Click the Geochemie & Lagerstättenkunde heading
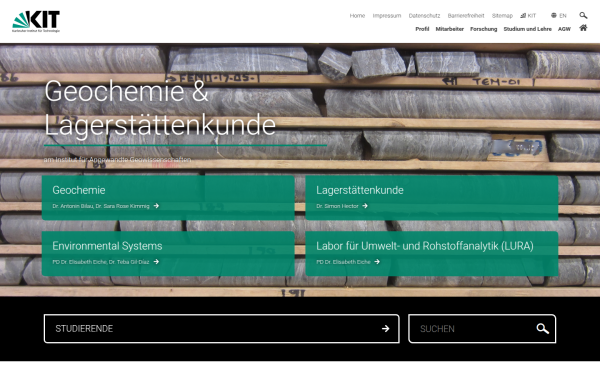 pos(160,108)
